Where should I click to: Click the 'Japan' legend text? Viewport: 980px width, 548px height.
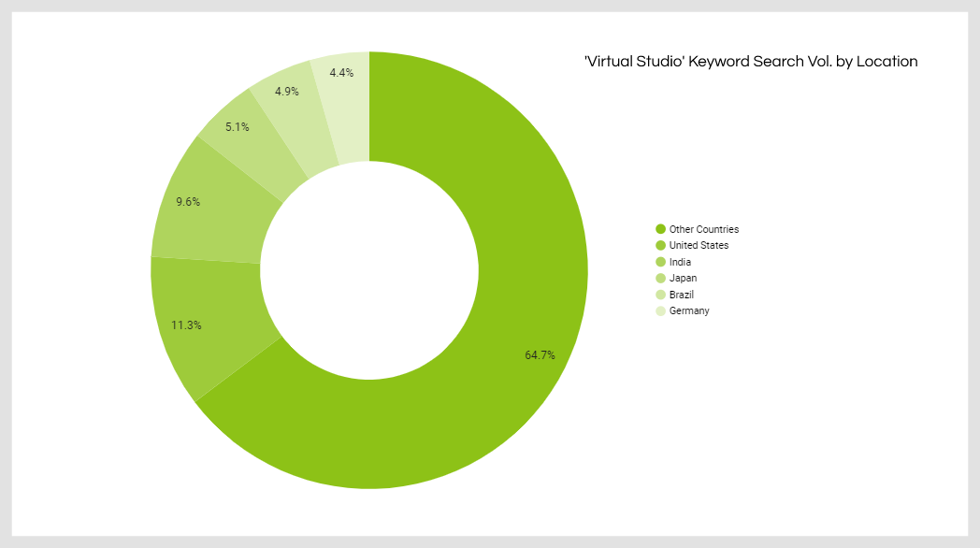click(x=683, y=279)
